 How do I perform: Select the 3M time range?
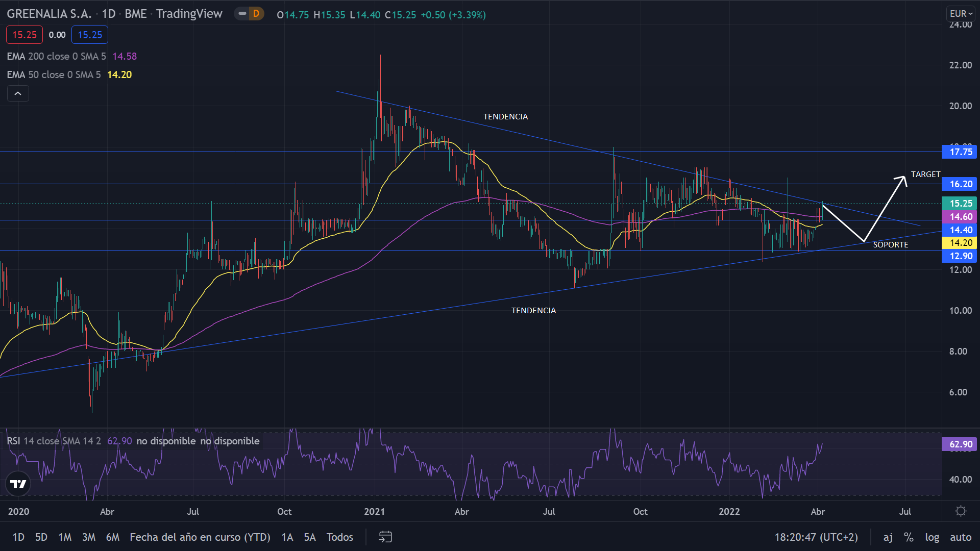(x=89, y=537)
